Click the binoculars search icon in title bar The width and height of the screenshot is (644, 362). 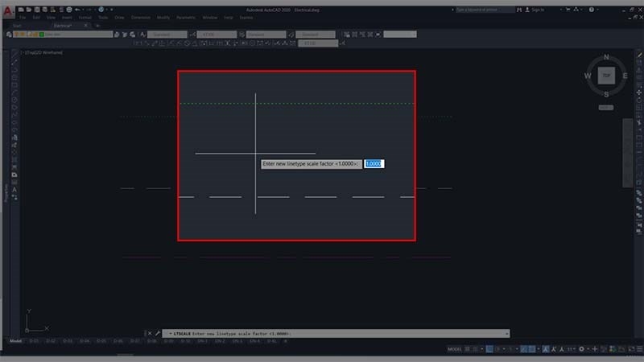coord(519,10)
